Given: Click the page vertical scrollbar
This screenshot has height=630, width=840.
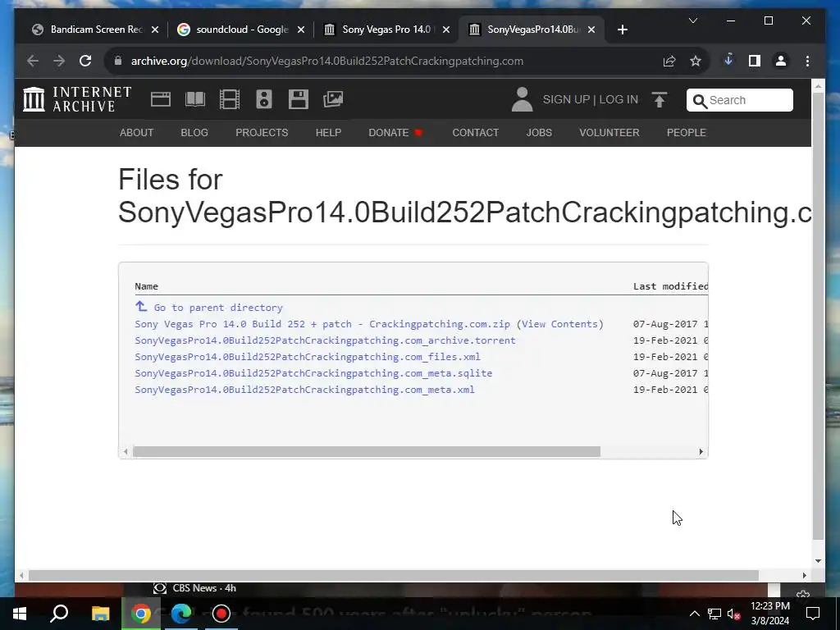Looking at the screenshot, I should 818,316.
